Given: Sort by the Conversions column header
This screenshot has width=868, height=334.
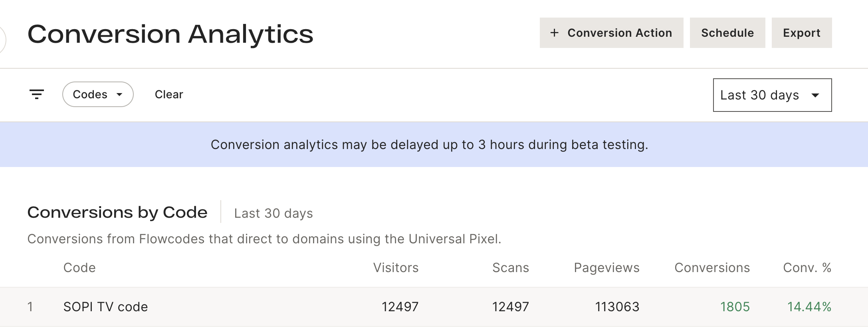Looking at the screenshot, I should [x=712, y=268].
